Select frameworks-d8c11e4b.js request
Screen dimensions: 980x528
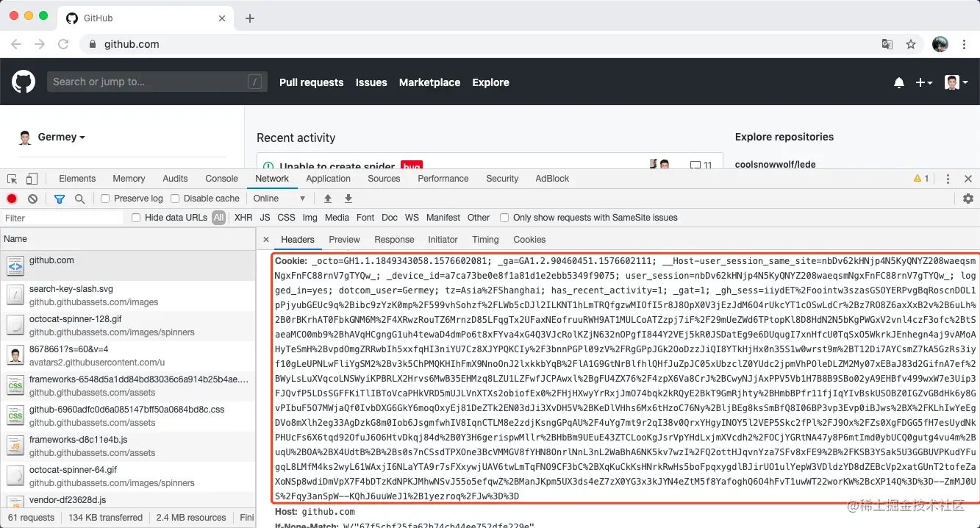click(x=128, y=446)
